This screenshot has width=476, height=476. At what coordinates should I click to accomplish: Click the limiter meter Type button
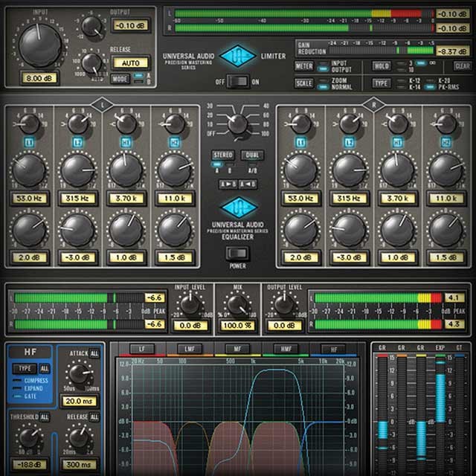(382, 83)
